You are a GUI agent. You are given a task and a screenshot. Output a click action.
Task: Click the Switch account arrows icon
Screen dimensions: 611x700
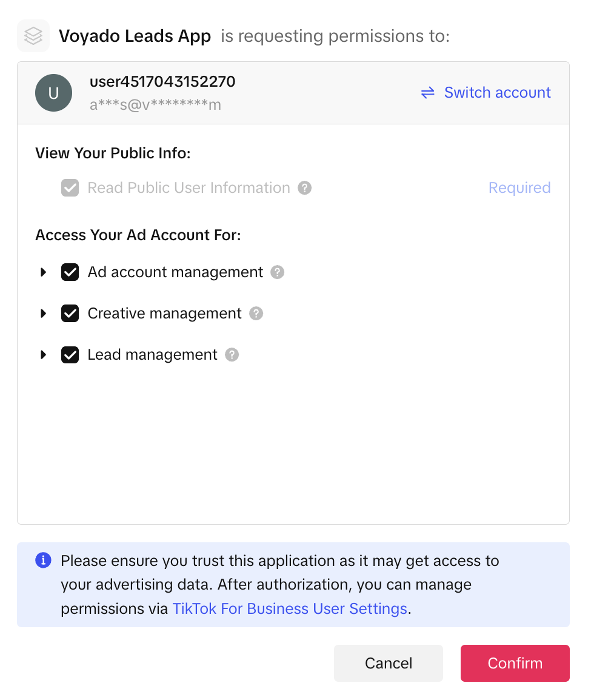[x=428, y=92]
